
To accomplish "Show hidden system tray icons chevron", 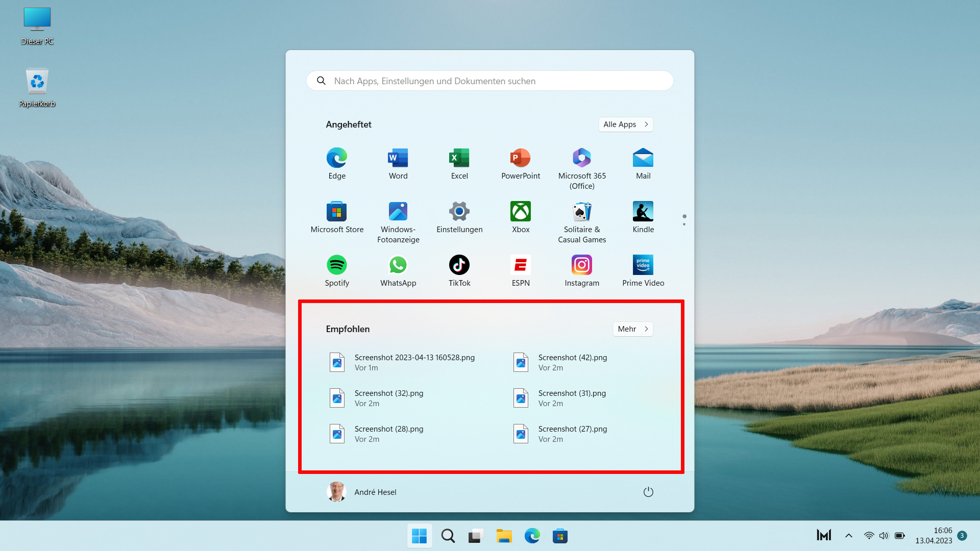I will (x=849, y=536).
